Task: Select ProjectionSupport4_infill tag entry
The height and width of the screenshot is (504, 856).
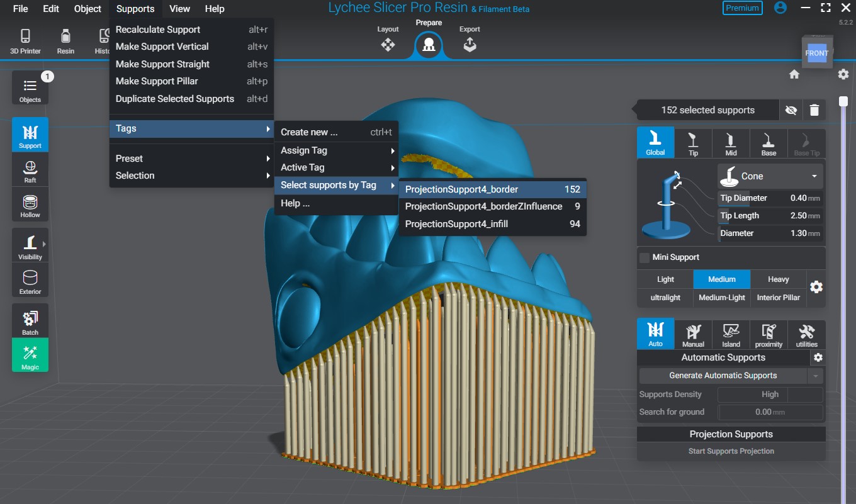Action: [x=493, y=224]
